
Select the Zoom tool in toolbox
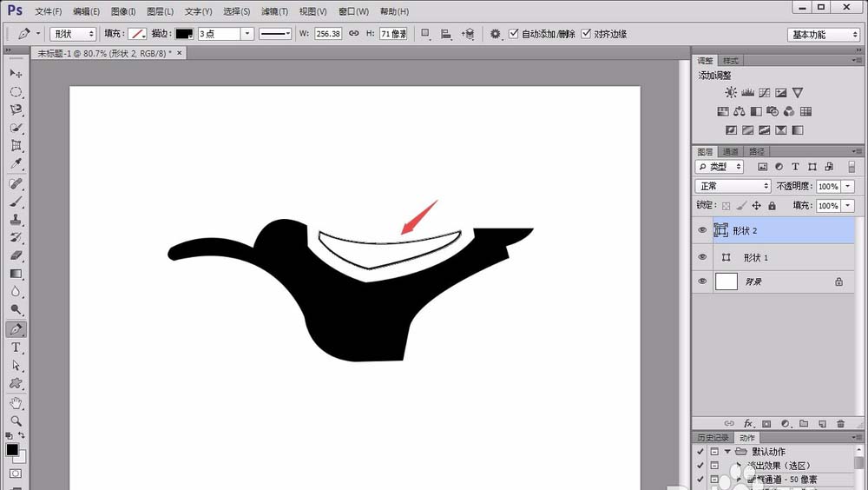pos(16,420)
